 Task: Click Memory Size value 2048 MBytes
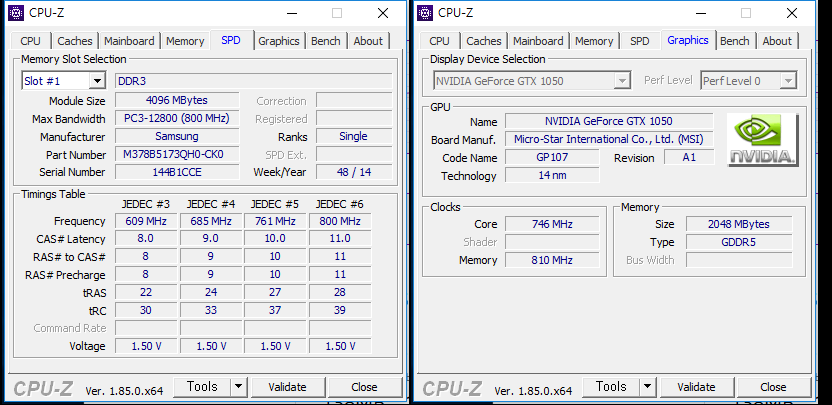click(739, 224)
